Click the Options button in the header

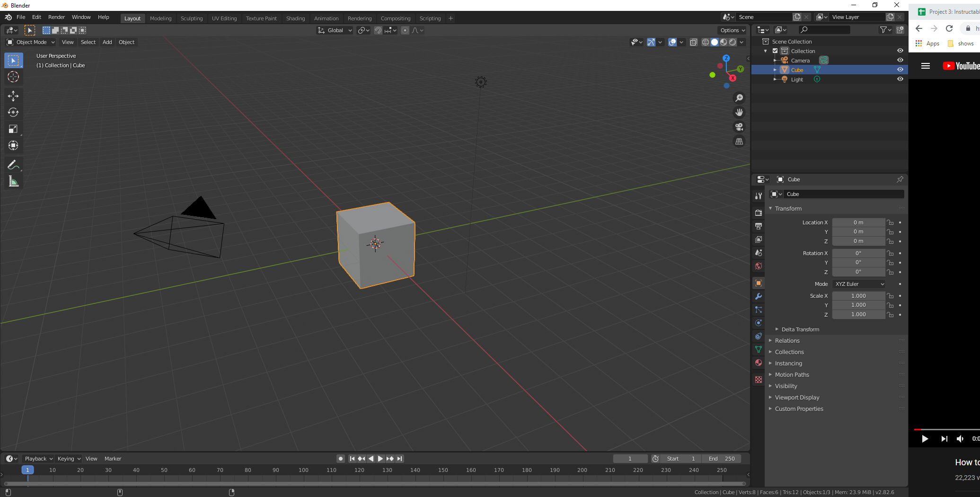coord(732,30)
